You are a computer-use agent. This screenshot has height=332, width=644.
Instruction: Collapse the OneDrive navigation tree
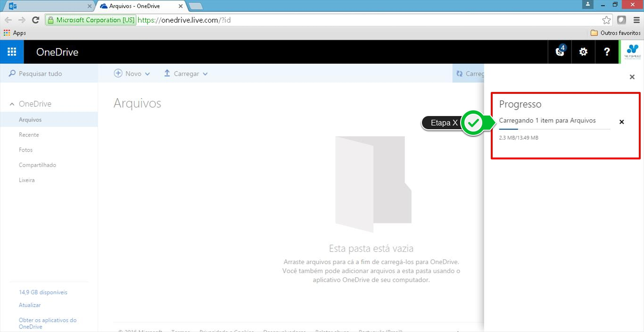(x=12, y=104)
